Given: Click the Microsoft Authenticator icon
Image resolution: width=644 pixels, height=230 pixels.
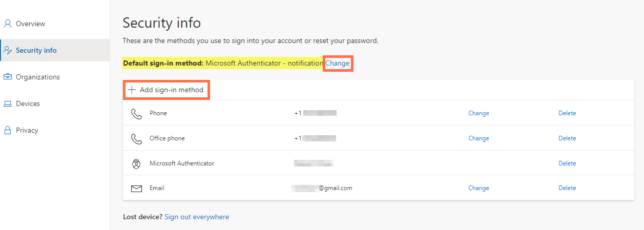Looking at the screenshot, I should tap(136, 163).
